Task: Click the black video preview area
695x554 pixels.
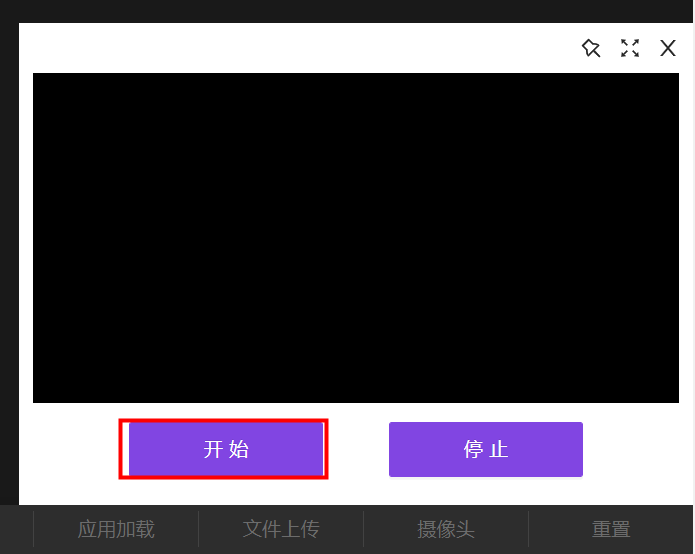Action: pyautogui.click(x=356, y=238)
